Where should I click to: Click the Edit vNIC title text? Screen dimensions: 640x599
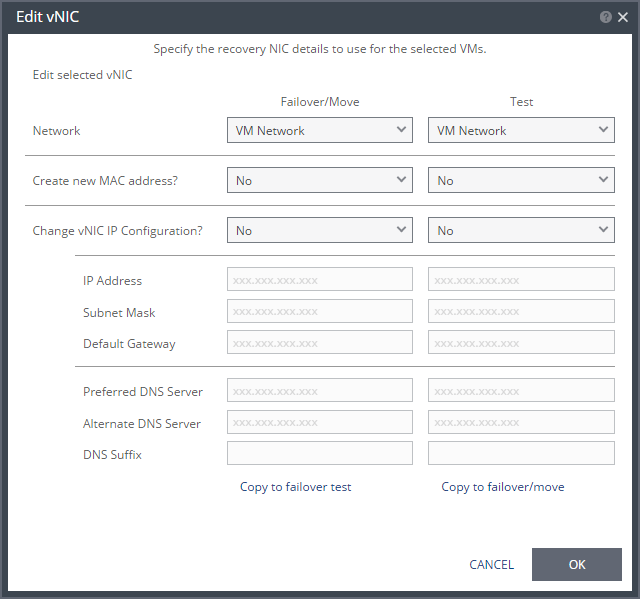48,17
